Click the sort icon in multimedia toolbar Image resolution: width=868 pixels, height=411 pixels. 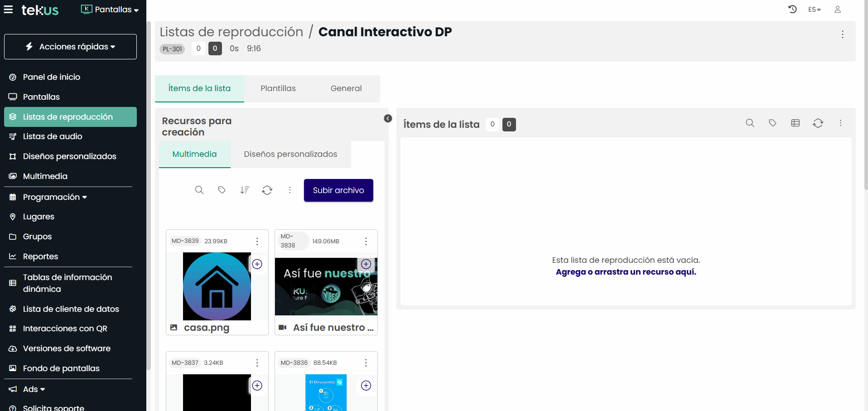pos(245,190)
